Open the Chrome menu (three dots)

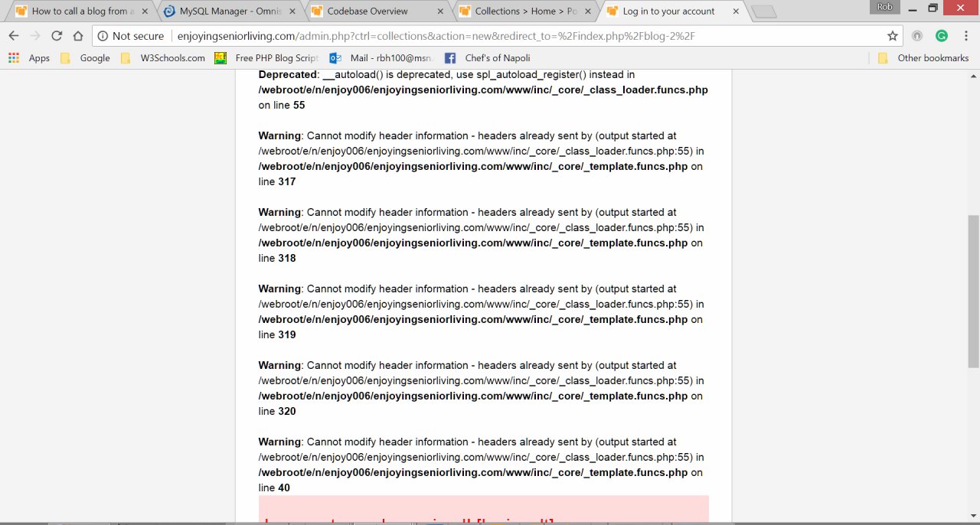click(965, 36)
